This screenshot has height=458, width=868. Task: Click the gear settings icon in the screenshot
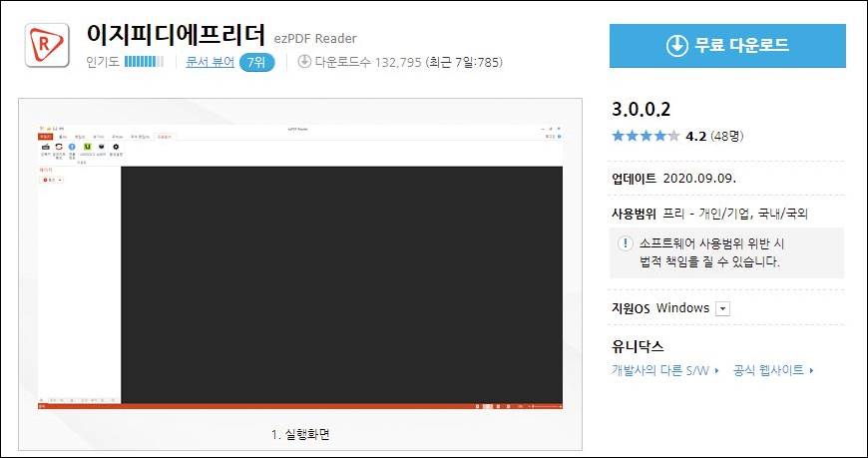point(116,147)
